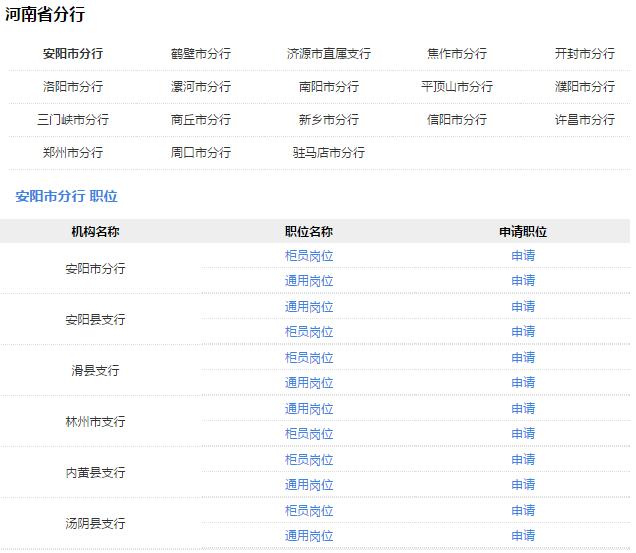Open 柜员岗位 link under 滑县支行
Image resolution: width=636 pixels, height=553 pixels.
tap(309, 357)
